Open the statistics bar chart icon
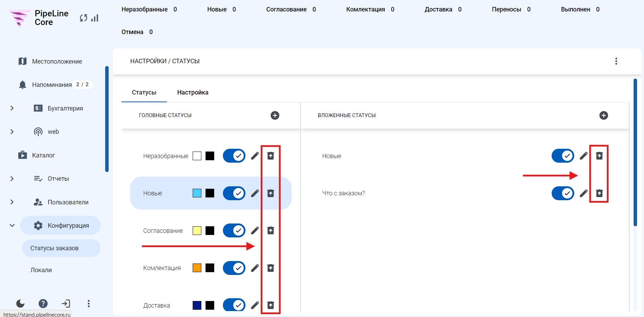Screen dimensions: 644x317 point(95,18)
